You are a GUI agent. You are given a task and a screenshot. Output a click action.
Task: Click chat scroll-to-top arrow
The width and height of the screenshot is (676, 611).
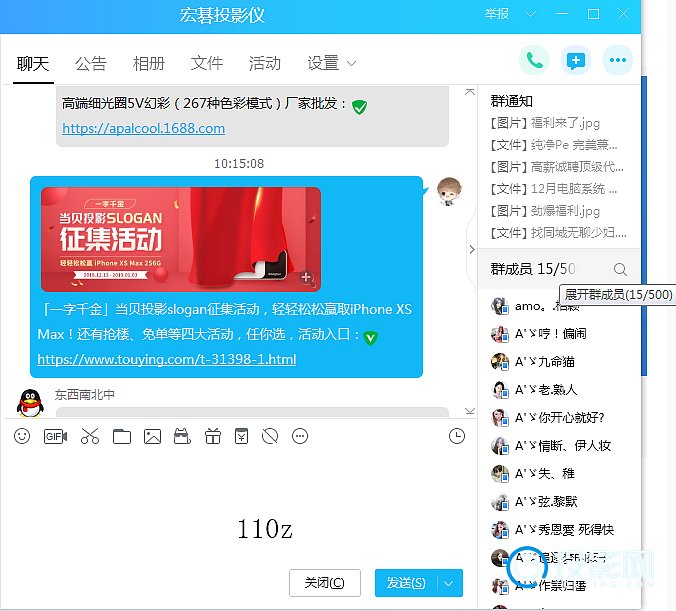(x=470, y=91)
